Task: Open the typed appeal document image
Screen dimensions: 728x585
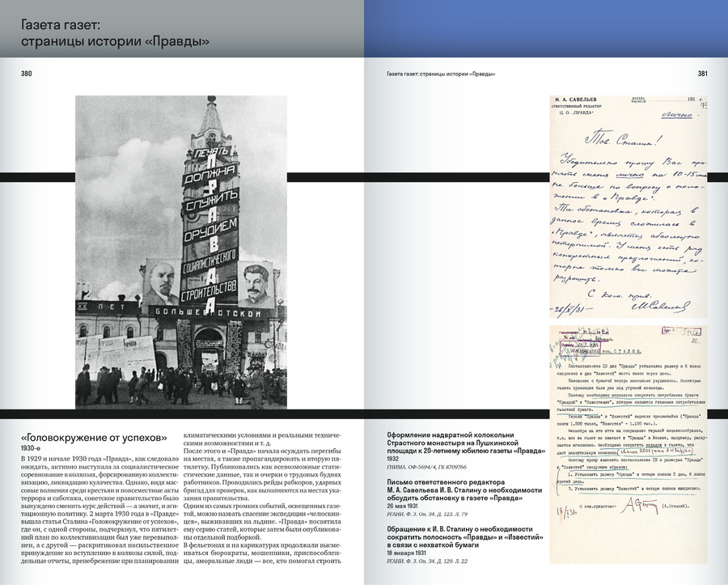Action: click(629, 444)
